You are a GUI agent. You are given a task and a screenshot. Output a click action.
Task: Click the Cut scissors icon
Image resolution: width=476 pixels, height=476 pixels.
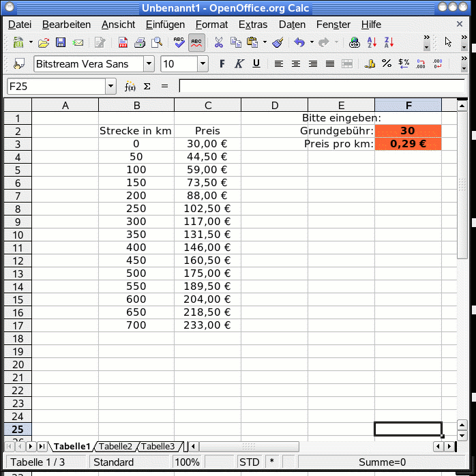click(x=218, y=42)
